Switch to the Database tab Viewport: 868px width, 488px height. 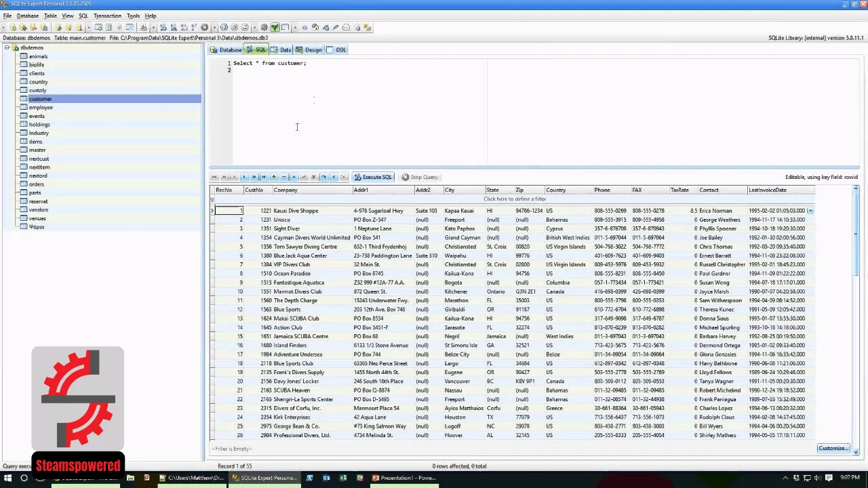(x=226, y=49)
